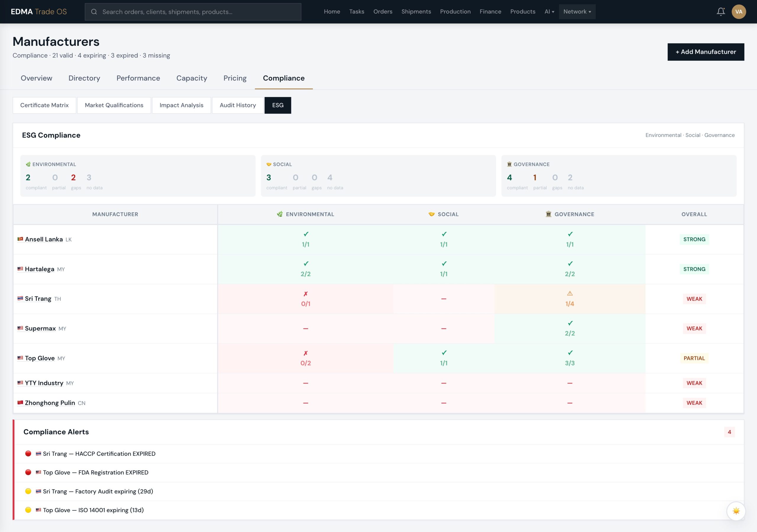Open Finance in top navigation
The width and height of the screenshot is (757, 532).
tap(490, 12)
